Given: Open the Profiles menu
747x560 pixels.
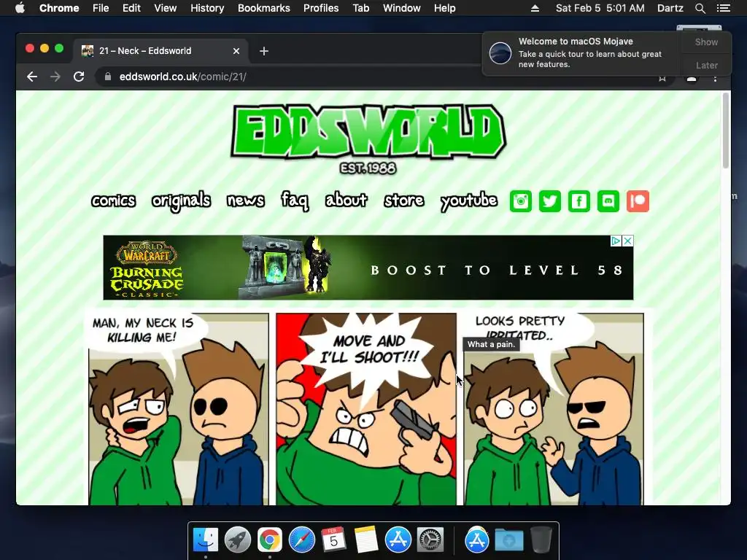Looking at the screenshot, I should pyautogui.click(x=321, y=8).
